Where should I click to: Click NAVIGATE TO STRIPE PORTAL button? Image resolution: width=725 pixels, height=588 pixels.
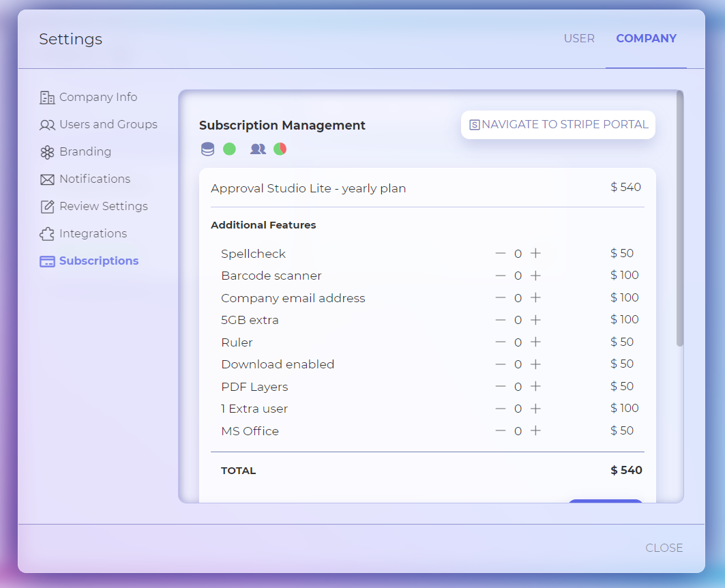558,125
